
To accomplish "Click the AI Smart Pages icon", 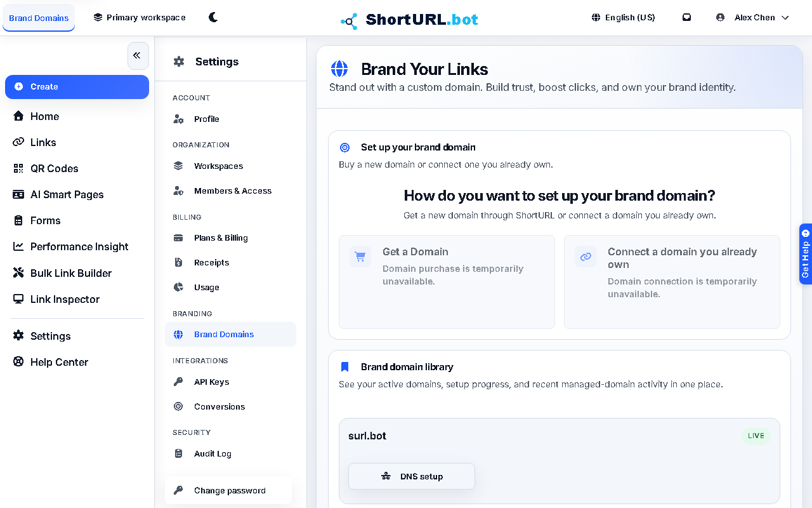I will coord(18,194).
